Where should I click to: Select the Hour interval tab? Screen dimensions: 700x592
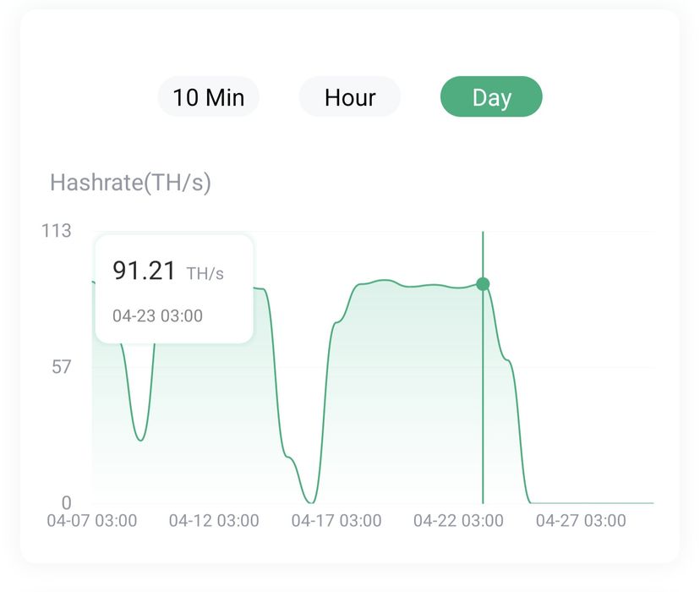[x=350, y=97]
